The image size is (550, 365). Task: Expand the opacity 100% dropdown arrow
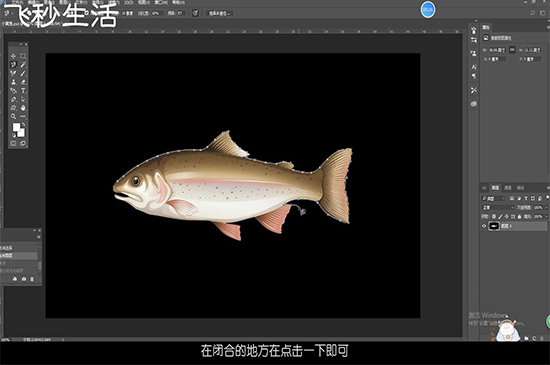(x=546, y=208)
